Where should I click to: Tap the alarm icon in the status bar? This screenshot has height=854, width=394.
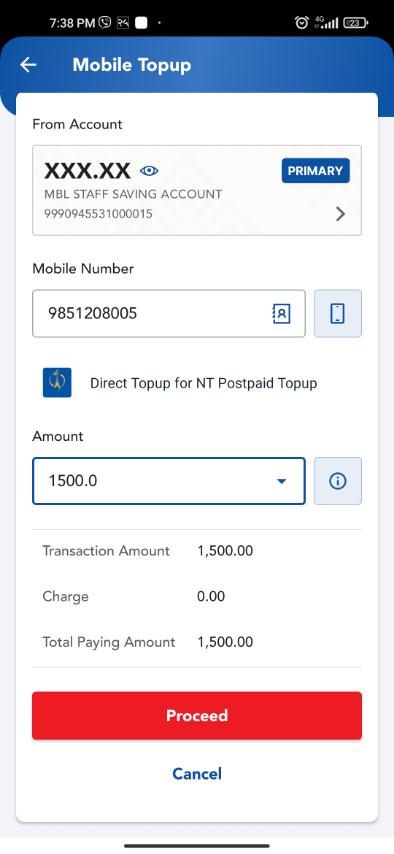[301, 22]
